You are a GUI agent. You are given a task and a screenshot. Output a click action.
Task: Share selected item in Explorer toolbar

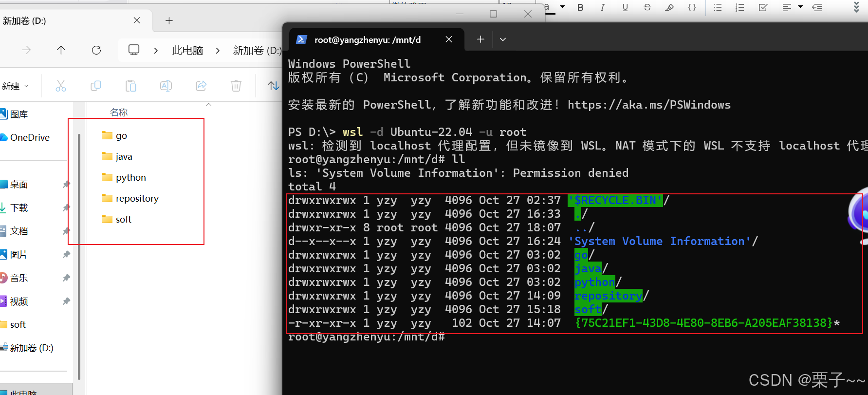point(201,86)
